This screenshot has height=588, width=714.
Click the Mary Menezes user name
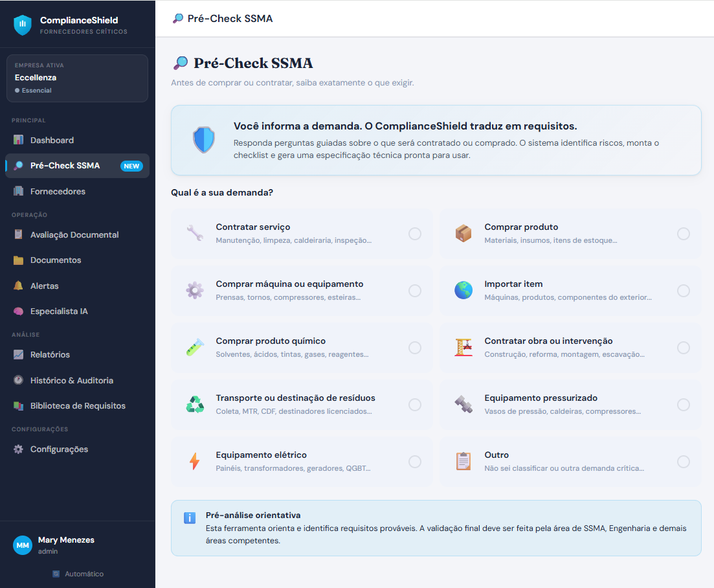[66, 539]
